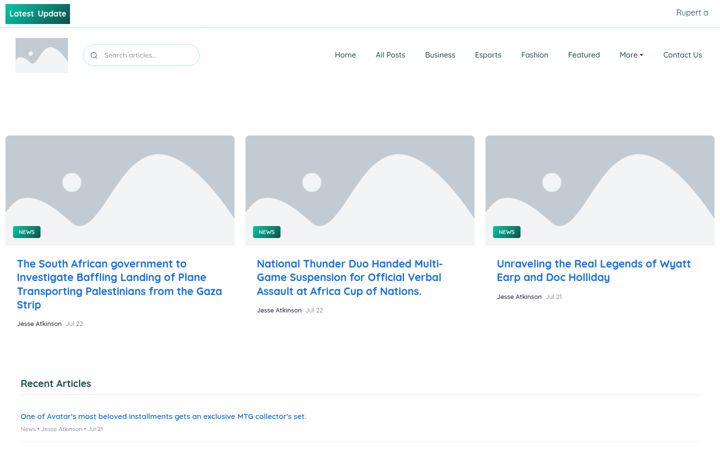
Task: Click Jul 21 date under Wyatt Earp article
Action: tap(554, 297)
